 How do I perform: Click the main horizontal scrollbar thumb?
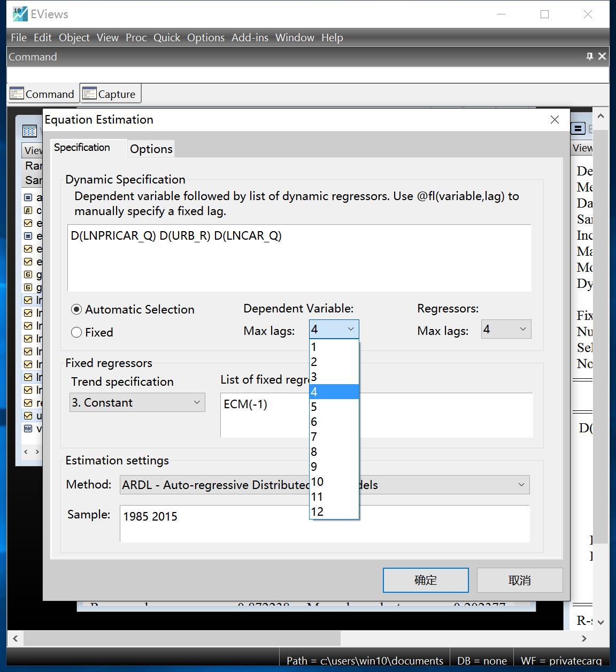coord(182,638)
